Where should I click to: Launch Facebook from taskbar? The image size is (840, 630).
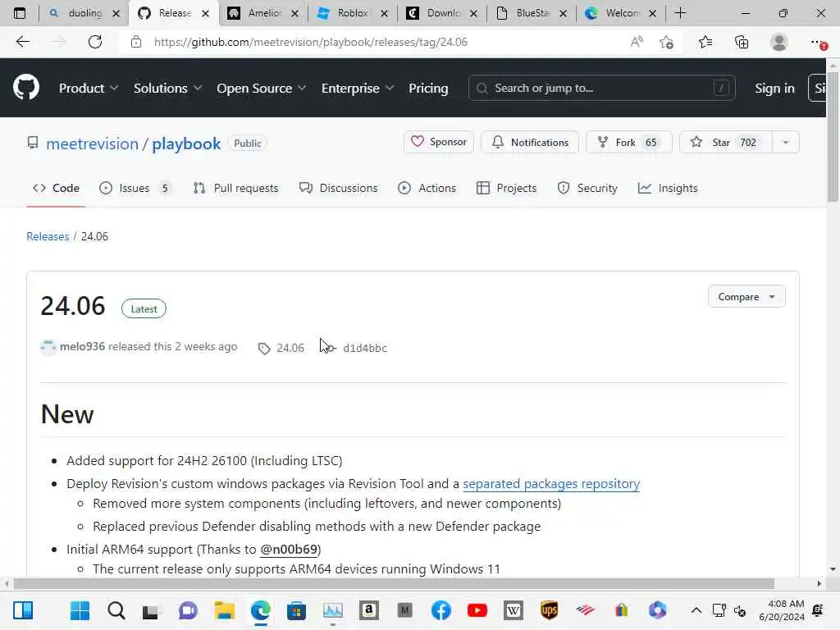441,610
